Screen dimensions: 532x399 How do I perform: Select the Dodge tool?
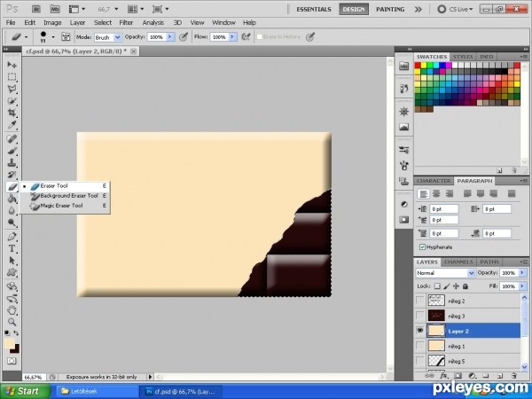coord(12,223)
